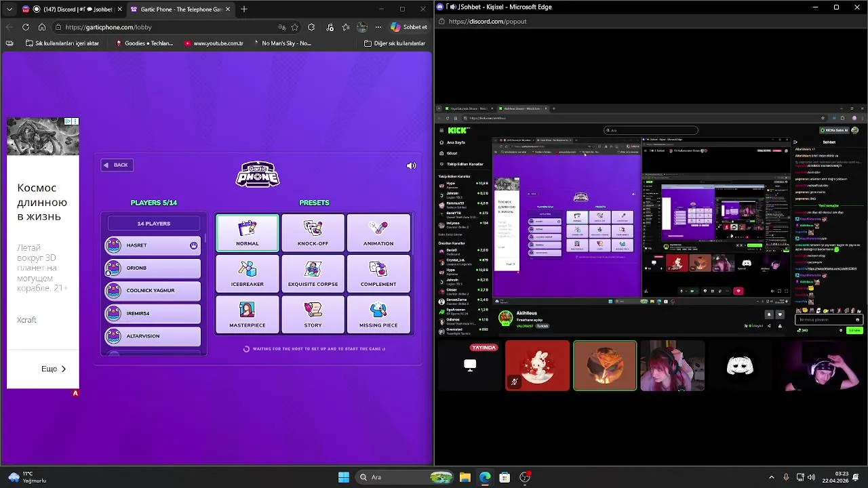Screen dimensions: 868x488
Task: Add this page to favorites with star icon
Action: pos(295,27)
